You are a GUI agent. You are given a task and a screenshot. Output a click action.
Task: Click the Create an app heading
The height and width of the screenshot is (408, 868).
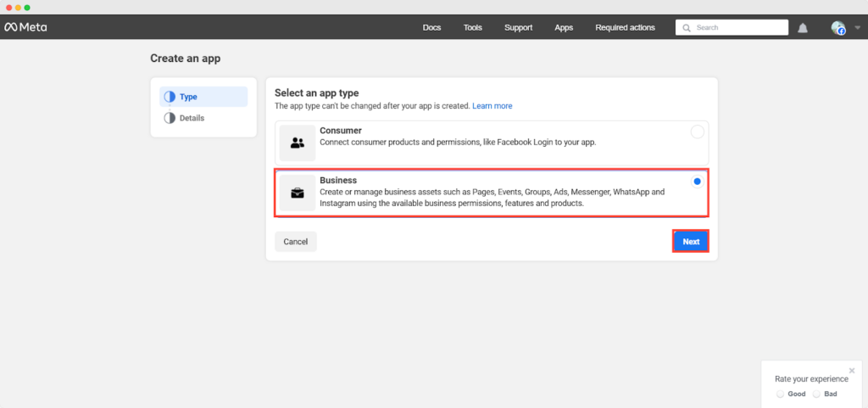(186, 59)
